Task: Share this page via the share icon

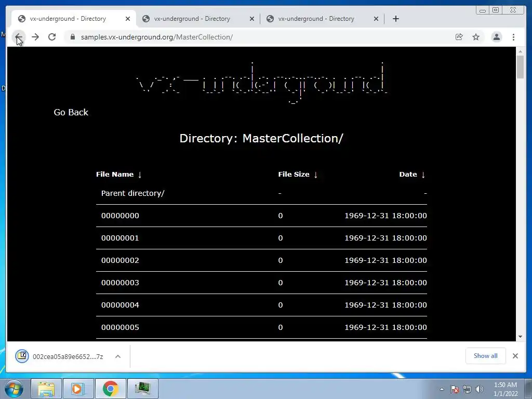Action: [459, 37]
